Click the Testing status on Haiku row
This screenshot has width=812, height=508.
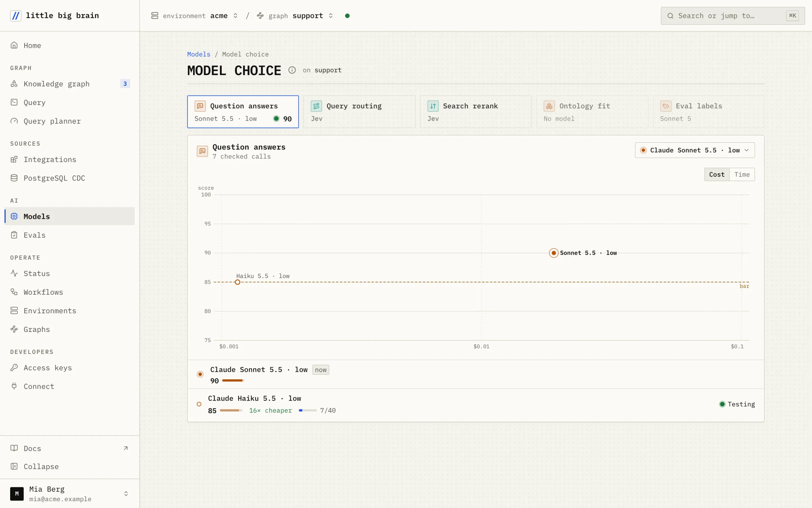pos(737,404)
